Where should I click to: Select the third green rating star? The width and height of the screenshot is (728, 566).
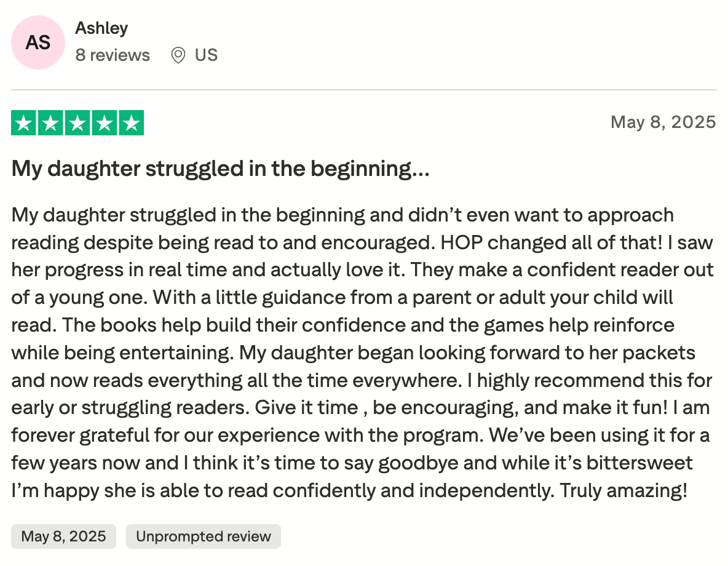77,123
